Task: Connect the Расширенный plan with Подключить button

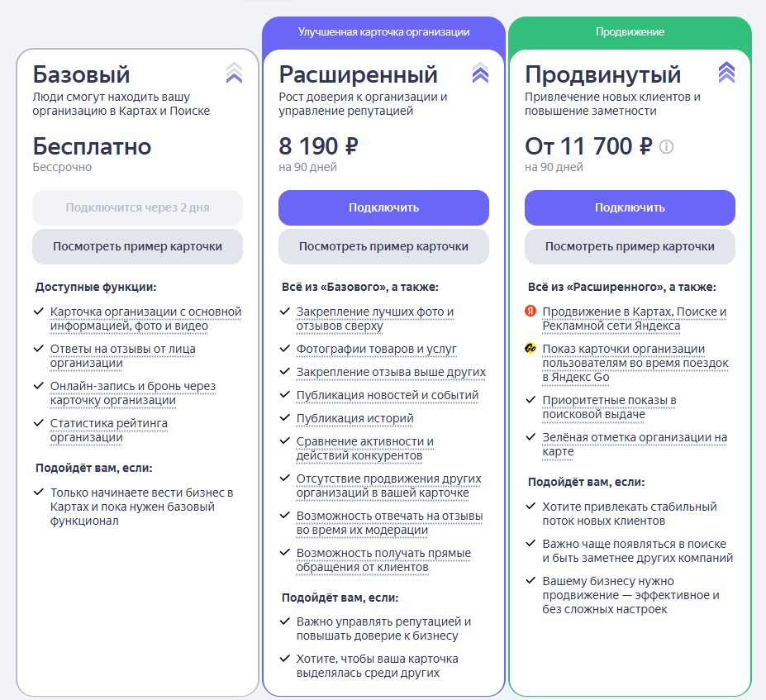Action: coord(383,207)
